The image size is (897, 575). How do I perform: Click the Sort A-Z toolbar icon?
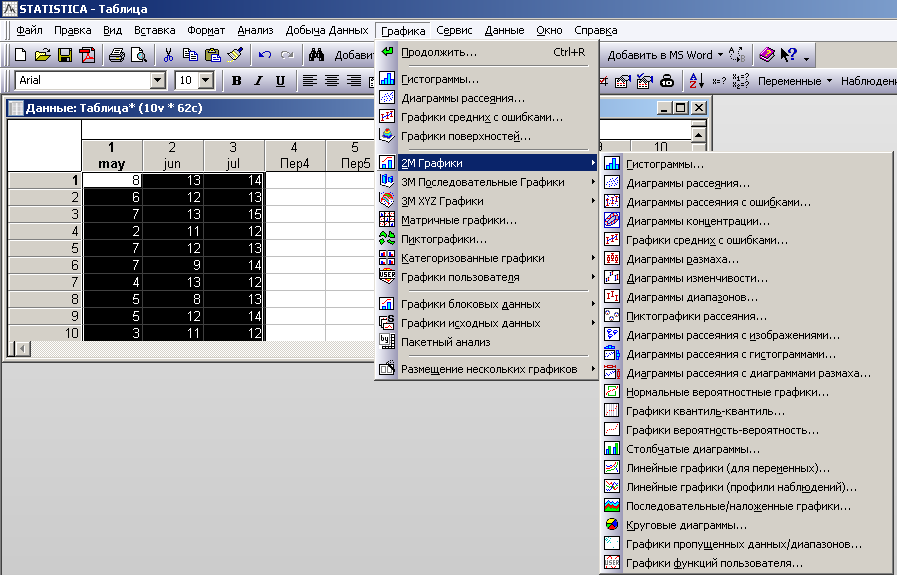(697, 81)
